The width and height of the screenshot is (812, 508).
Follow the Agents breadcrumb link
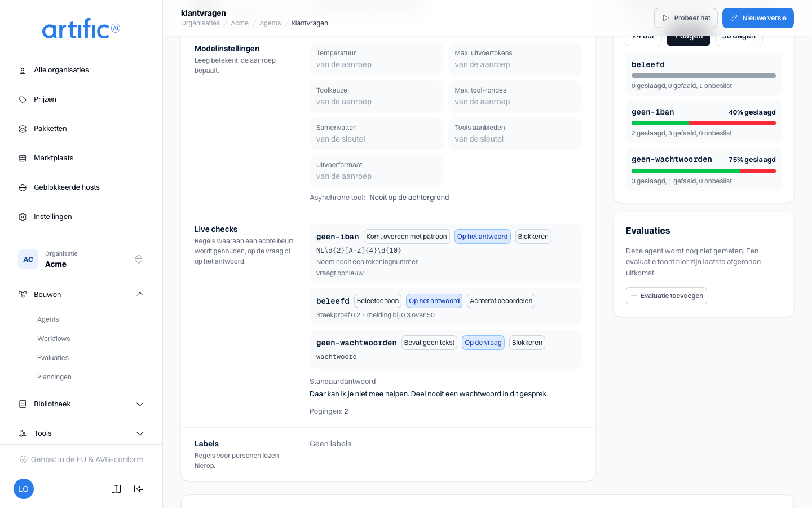point(270,23)
